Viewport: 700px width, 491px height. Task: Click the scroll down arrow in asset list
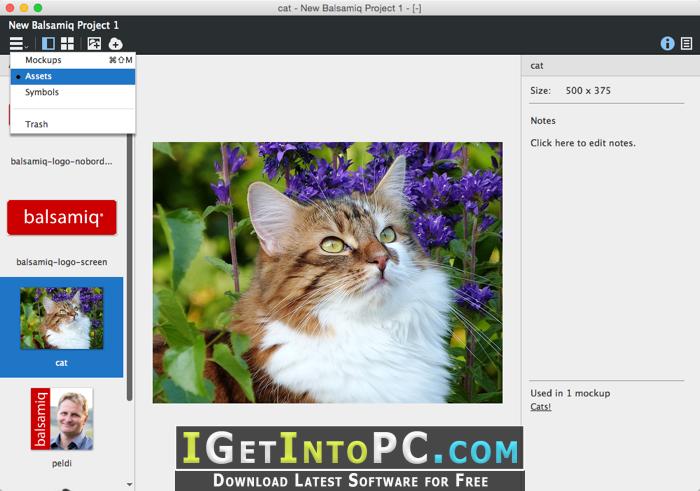[129, 484]
